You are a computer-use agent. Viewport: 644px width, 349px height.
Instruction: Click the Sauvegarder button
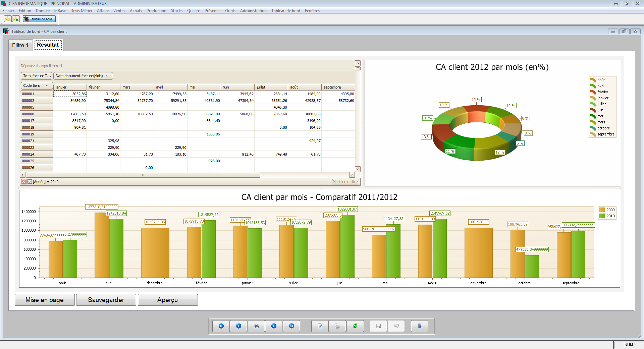click(x=106, y=300)
